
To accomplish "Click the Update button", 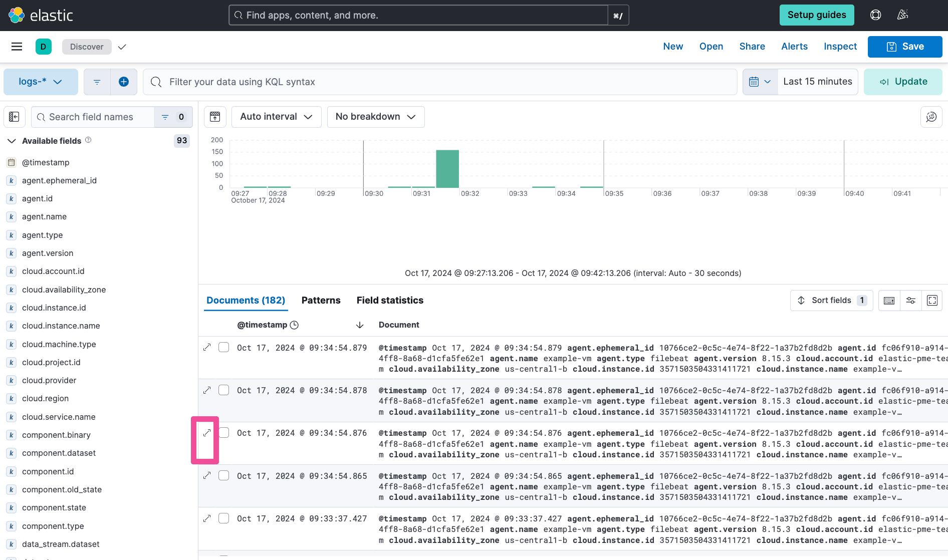I will click(903, 82).
